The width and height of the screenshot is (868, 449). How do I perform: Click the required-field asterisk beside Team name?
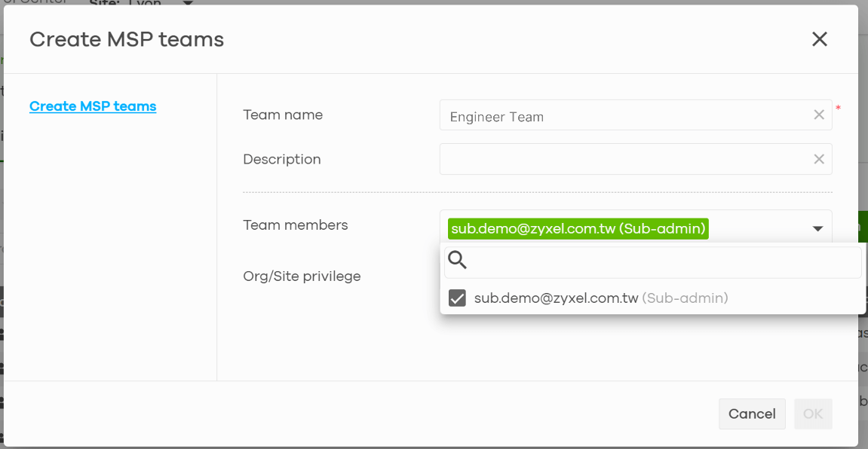point(838,109)
